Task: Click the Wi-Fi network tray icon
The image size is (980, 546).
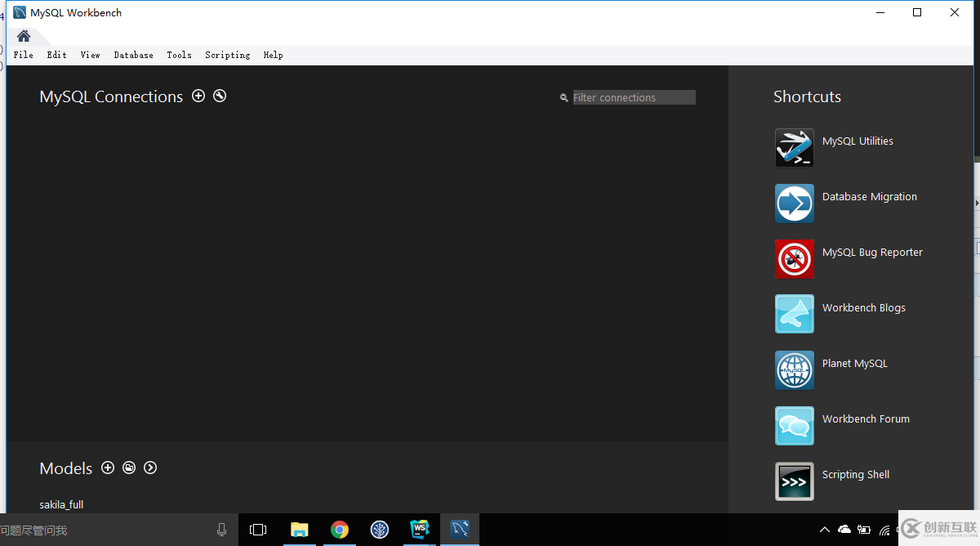Action: click(885, 530)
